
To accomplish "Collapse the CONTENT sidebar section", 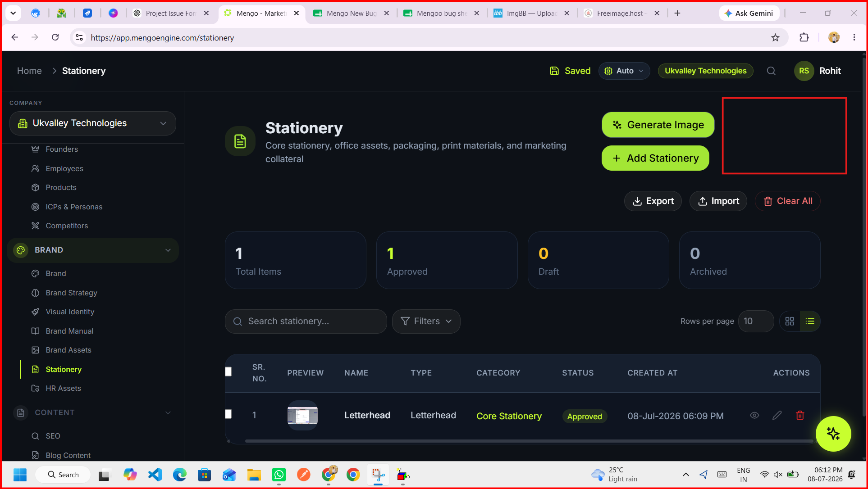I will pos(93,412).
